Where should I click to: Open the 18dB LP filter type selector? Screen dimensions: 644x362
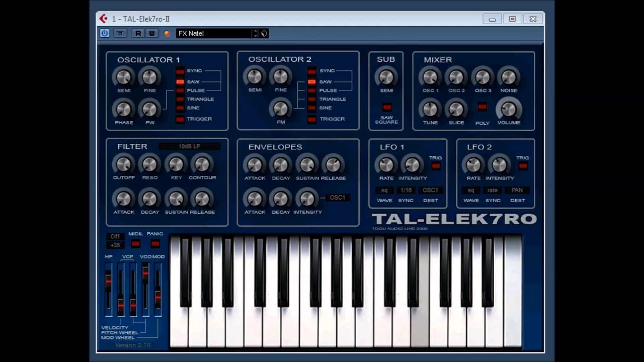tap(190, 146)
